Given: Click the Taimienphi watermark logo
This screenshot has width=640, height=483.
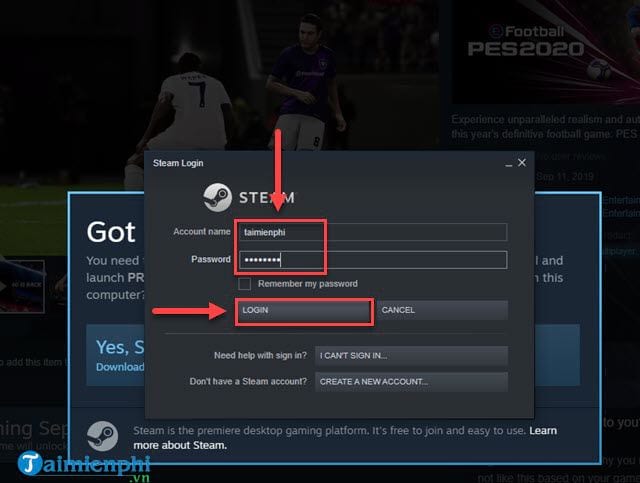Looking at the screenshot, I should click(x=84, y=465).
